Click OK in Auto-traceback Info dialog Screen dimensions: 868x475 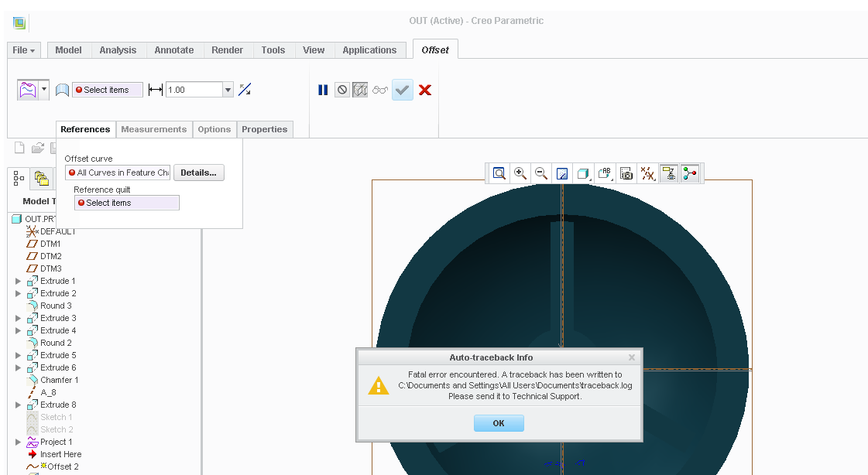(499, 423)
